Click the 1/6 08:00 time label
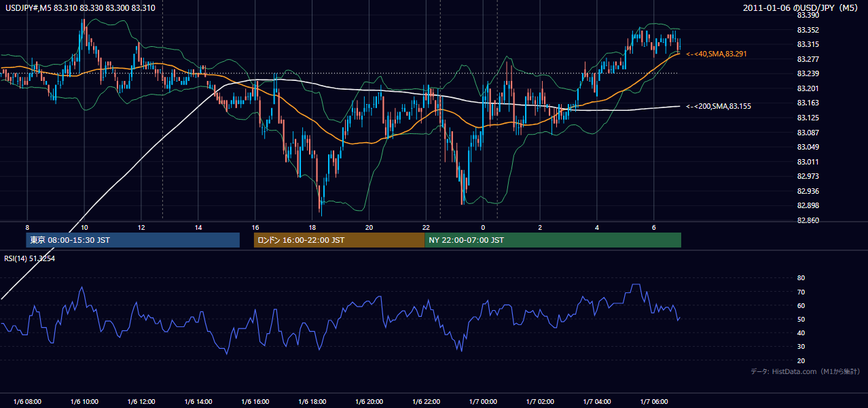The image size is (868, 408). pyautogui.click(x=27, y=402)
